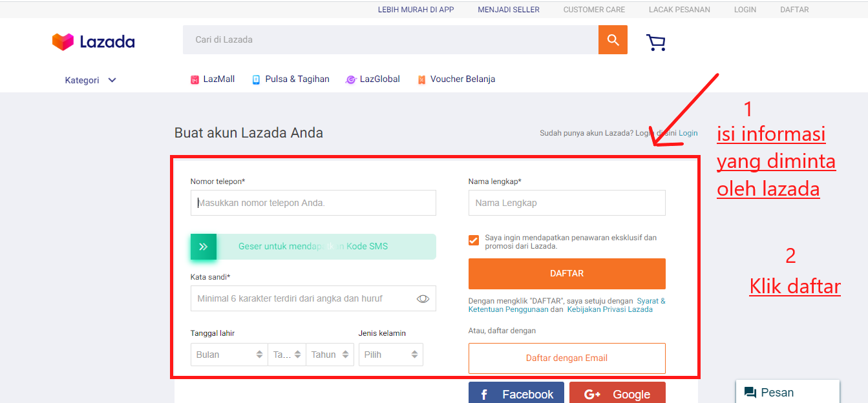
Task: Click the orange search magnifier button
Action: [613, 40]
